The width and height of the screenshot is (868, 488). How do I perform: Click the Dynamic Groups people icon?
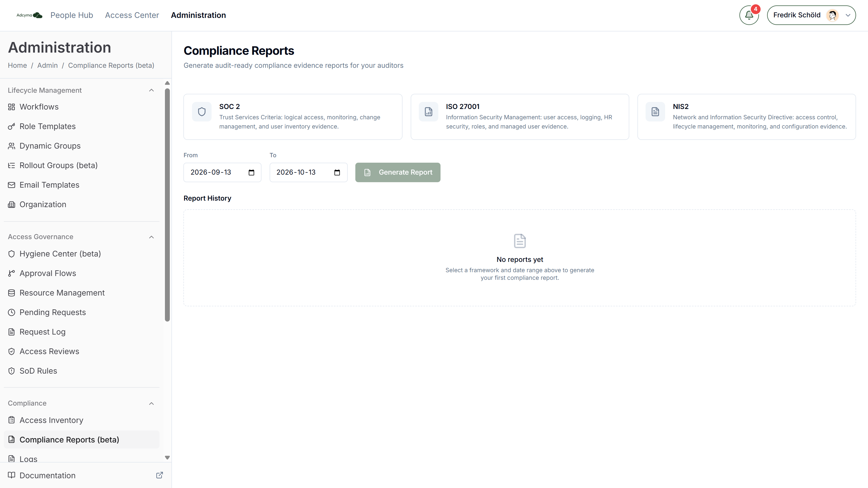coord(11,146)
